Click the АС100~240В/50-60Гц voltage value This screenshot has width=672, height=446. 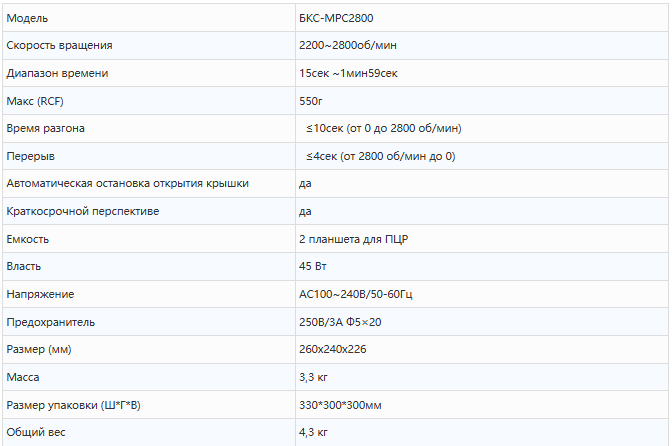click(356, 294)
